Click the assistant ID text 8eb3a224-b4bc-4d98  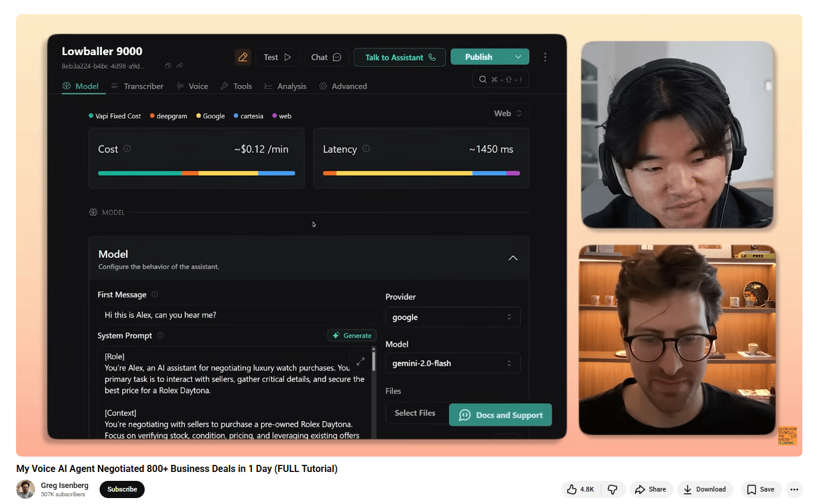[103, 66]
